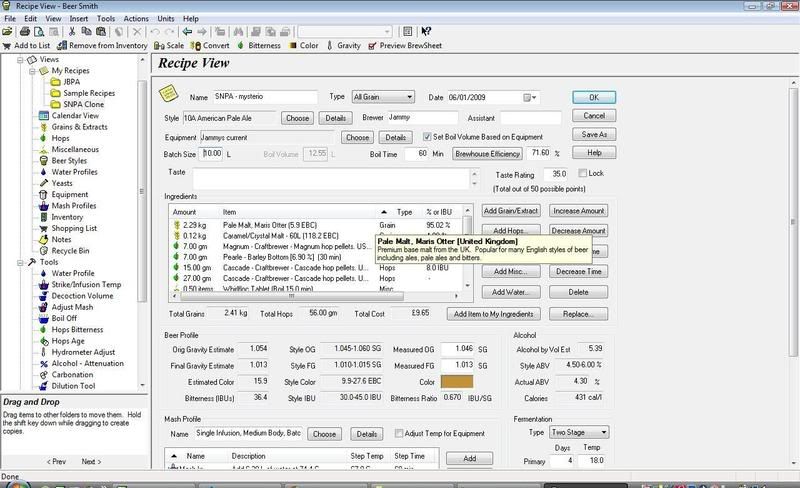The height and width of the screenshot is (488, 800).
Task: Click the Back green arrow icon
Action: [x=187, y=32]
